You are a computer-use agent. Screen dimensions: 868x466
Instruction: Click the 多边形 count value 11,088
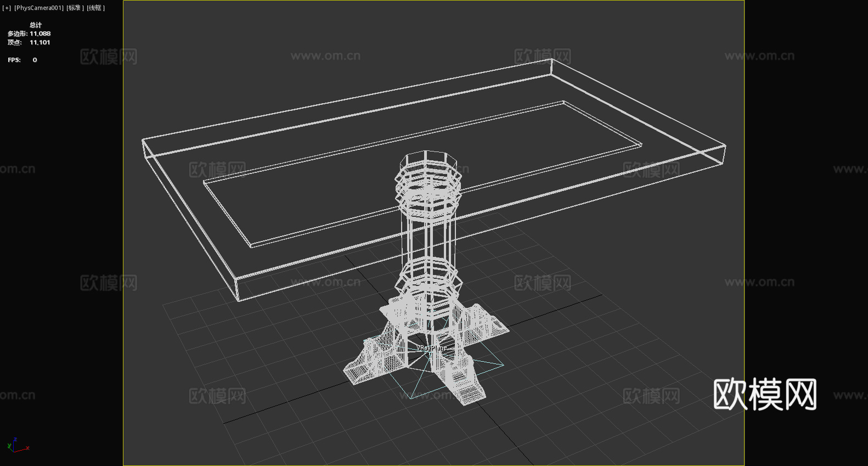(x=40, y=33)
